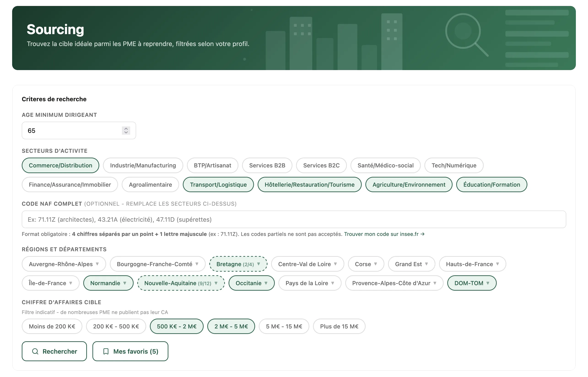Image resolution: width=588 pixels, height=377 pixels.
Task: Click the bookmark icon in Mes favoris
Action: [x=106, y=351]
